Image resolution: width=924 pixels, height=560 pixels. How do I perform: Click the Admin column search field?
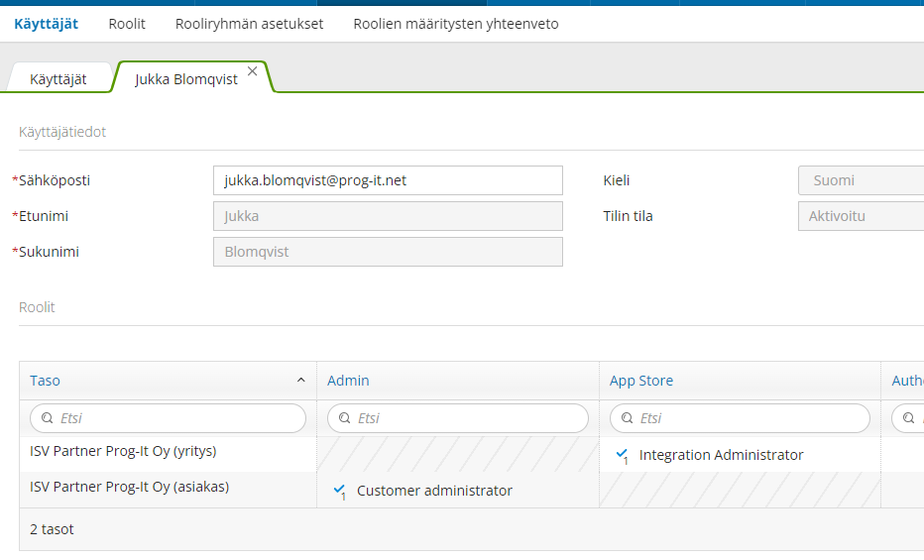(x=458, y=418)
